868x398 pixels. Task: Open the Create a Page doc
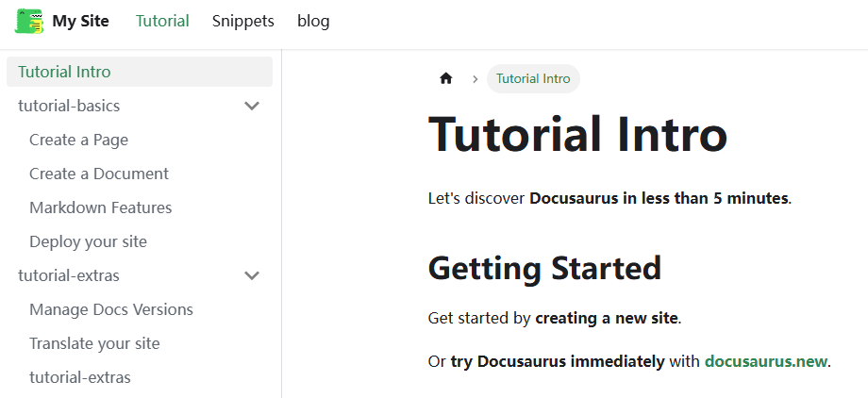[x=78, y=140]
